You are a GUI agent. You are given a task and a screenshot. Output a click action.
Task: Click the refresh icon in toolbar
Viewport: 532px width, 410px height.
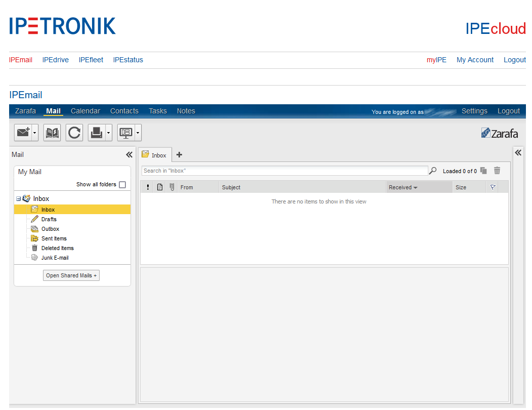coord(74,133)
